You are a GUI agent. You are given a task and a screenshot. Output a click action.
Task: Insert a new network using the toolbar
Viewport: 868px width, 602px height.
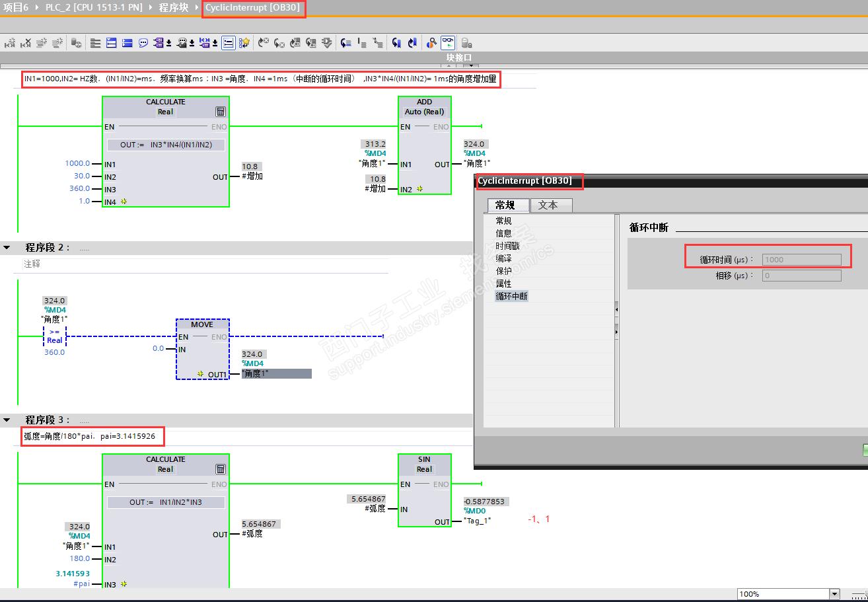tap(10, 43)
